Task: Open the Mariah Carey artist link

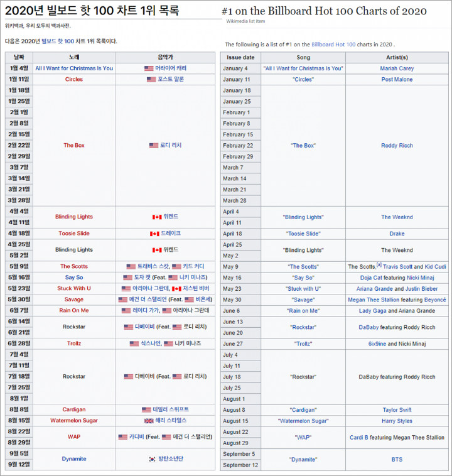Action: point(397,68)
